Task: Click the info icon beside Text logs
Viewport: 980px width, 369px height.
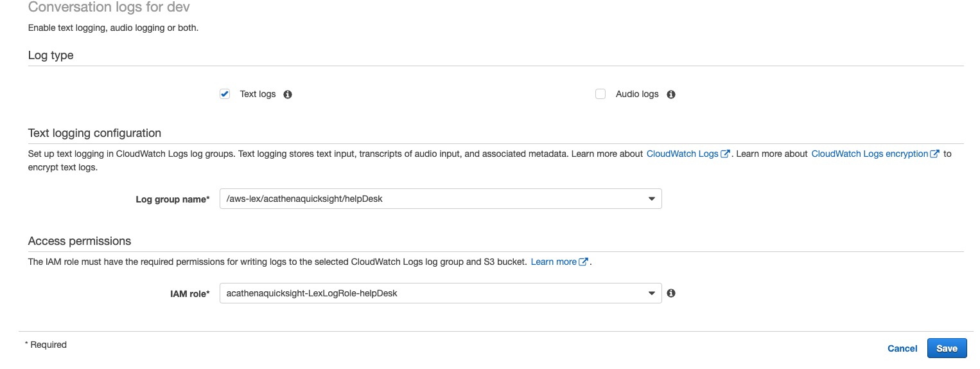Action: (288, 94)
